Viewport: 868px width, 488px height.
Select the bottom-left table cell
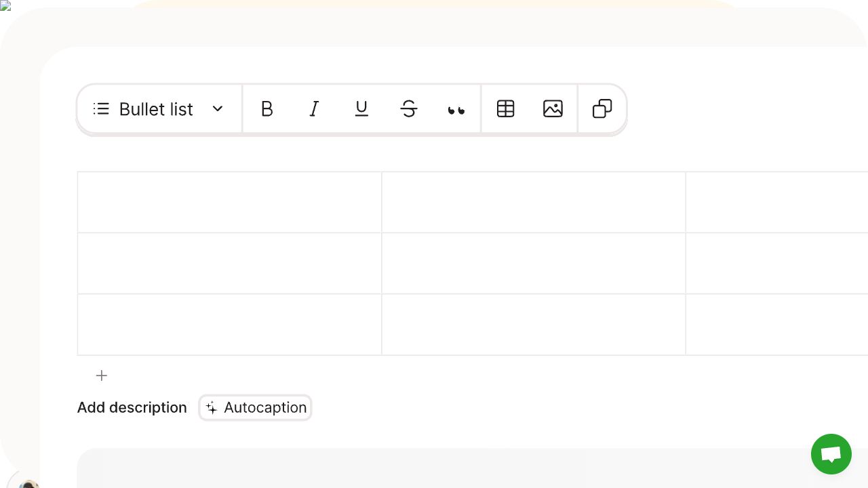click(229, 324)
